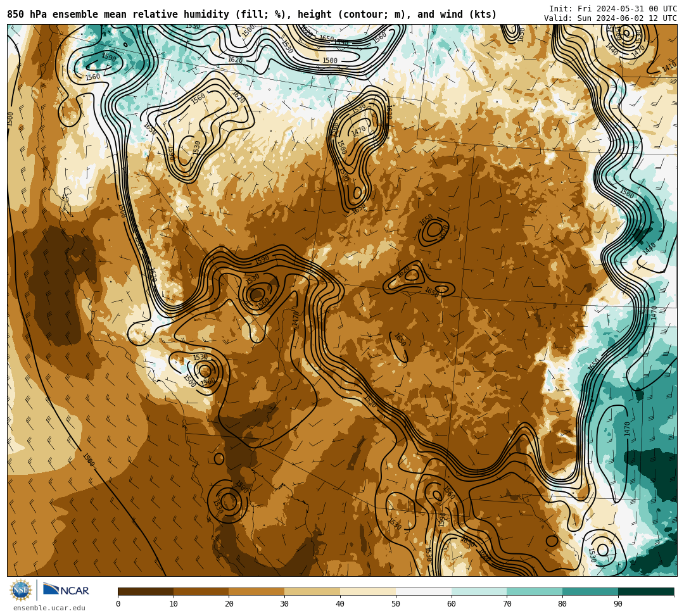
Task: Click the colorbar tick label 20
Action: click(229, 604)
